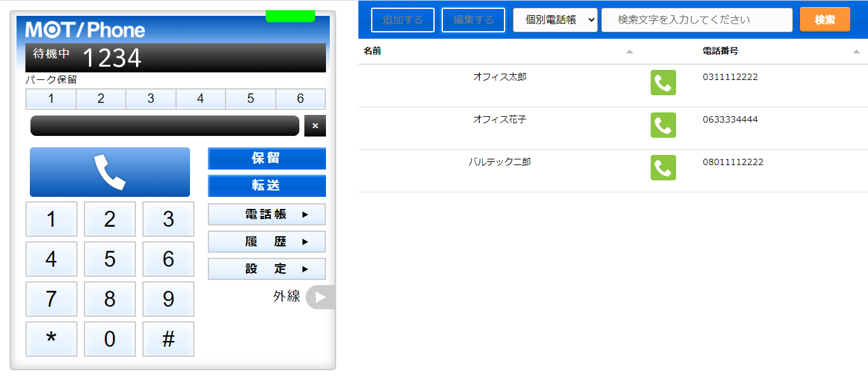Call オフィス花子 using green phone icon
The height and width of the screenshot is (381, 868).
(663, 125)
